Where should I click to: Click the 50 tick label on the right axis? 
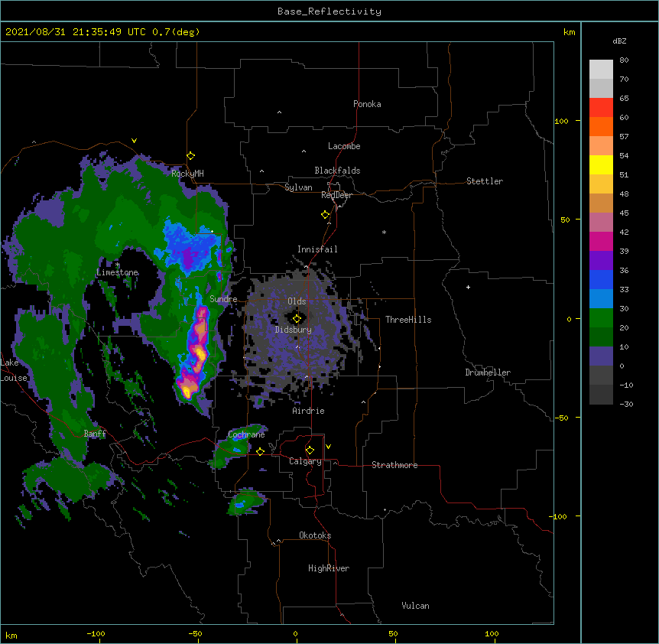565,220
